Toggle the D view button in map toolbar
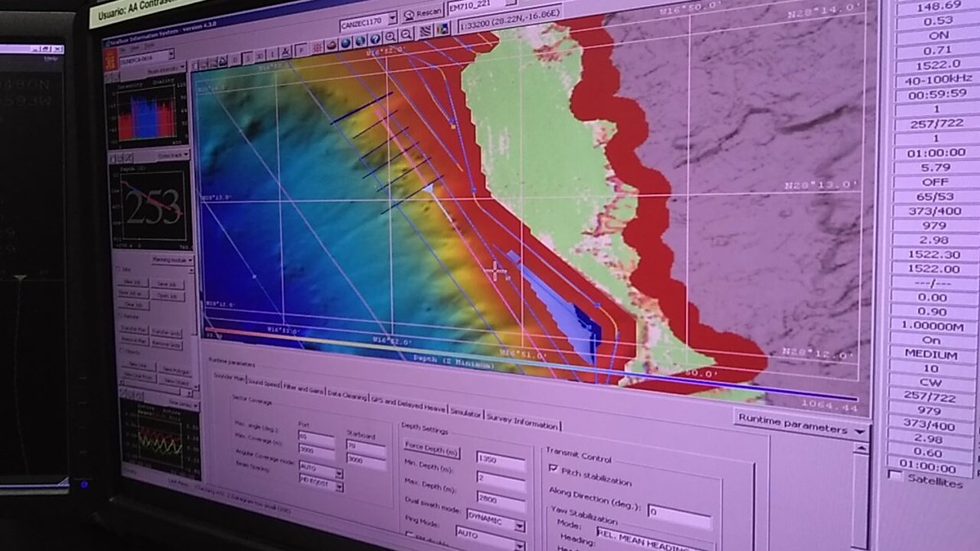Screen dimensions: 980x551 click(x=234, y=60)
